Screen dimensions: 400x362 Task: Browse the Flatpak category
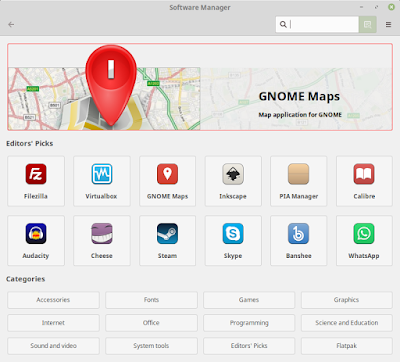[x=347, y=346]
